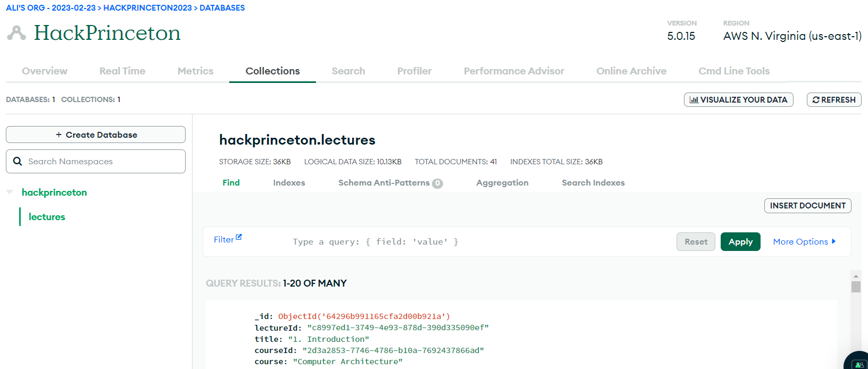Image resolution: width=868 pixels, height=369 pixels.
Task: Click the title value "1. Introduction"
Action: coord(328,339)
